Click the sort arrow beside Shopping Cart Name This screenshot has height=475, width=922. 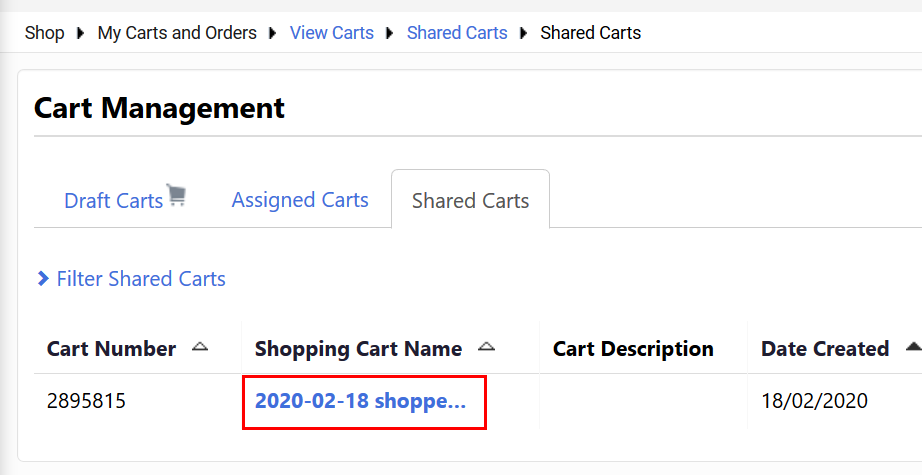(x=486, y=347)
